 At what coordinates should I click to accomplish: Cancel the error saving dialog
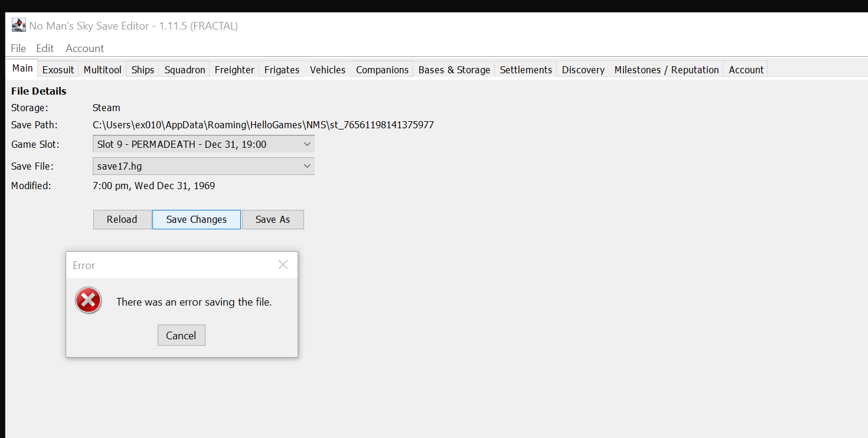(181, 335)
